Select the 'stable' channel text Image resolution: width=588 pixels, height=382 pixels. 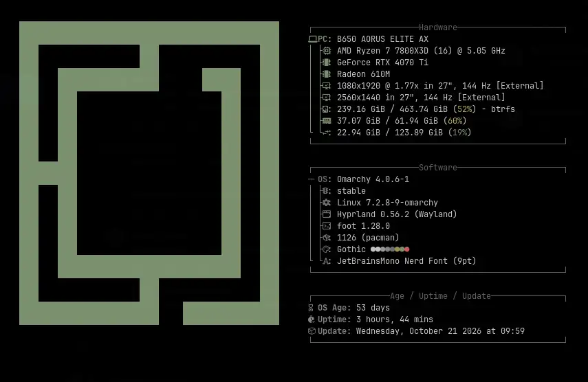tap(351, 191)
